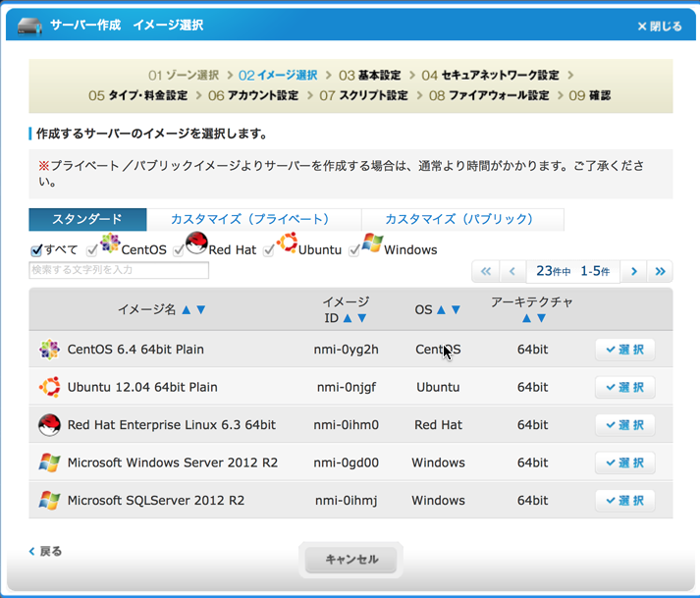Open the スタンダード tab
700x598 pixels.
point(87,219)
